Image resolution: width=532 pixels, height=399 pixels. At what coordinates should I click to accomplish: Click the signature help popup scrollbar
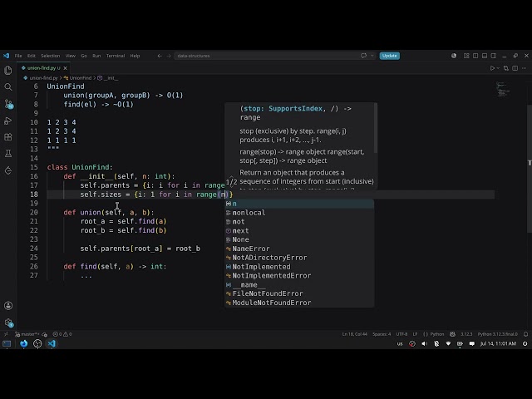click(376, 128)
